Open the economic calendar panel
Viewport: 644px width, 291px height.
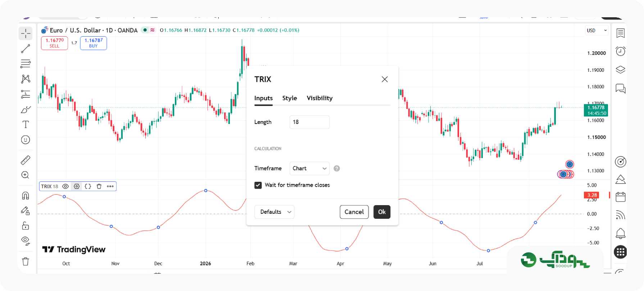[621, 197]
